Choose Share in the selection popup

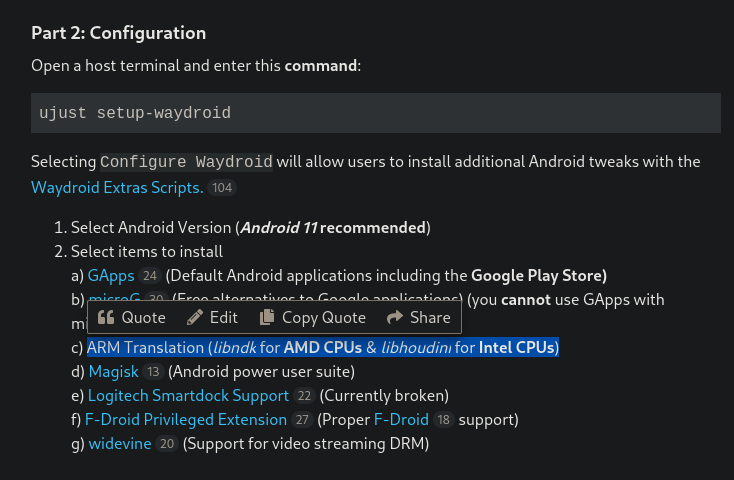click(x=430, y=318)
